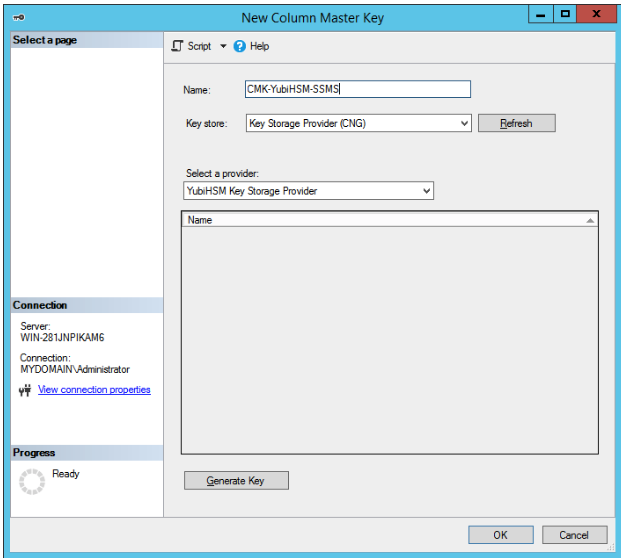The height and width of the screenshot is (558, 621).
Task: Click the Generate Key button
Action: 236,480
